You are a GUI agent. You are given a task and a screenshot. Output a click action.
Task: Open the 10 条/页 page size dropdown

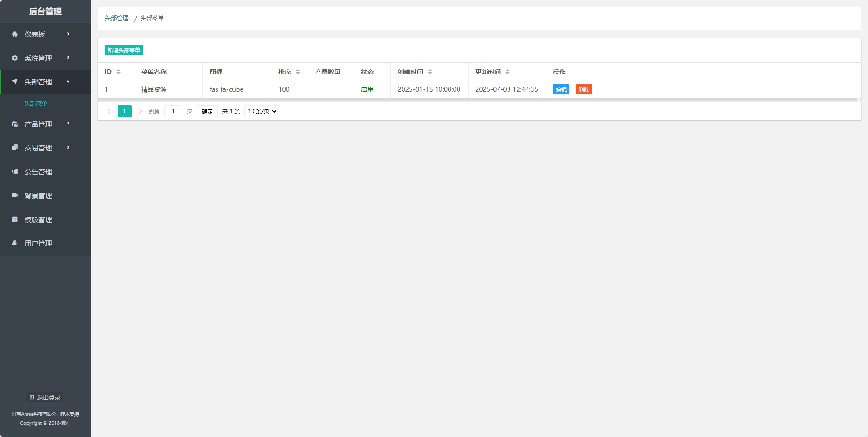pyautogui.click(x=261, y=111)
